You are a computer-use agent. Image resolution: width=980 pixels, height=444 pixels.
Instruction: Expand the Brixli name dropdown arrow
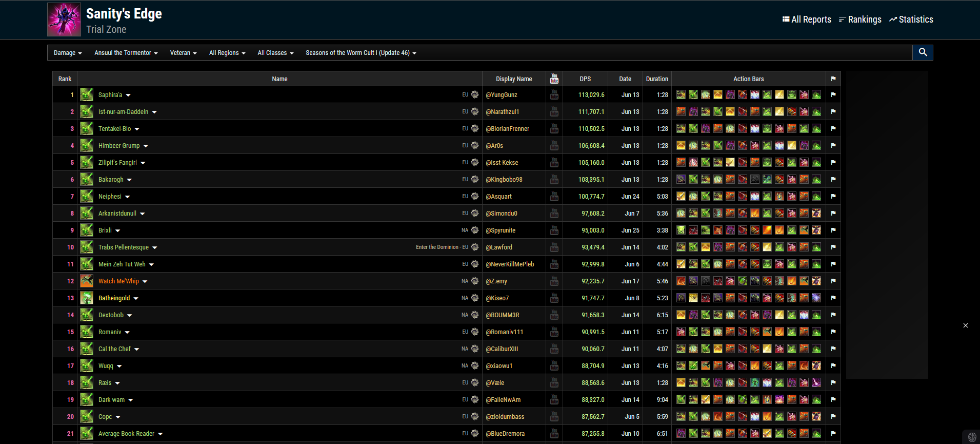(117, 231)
